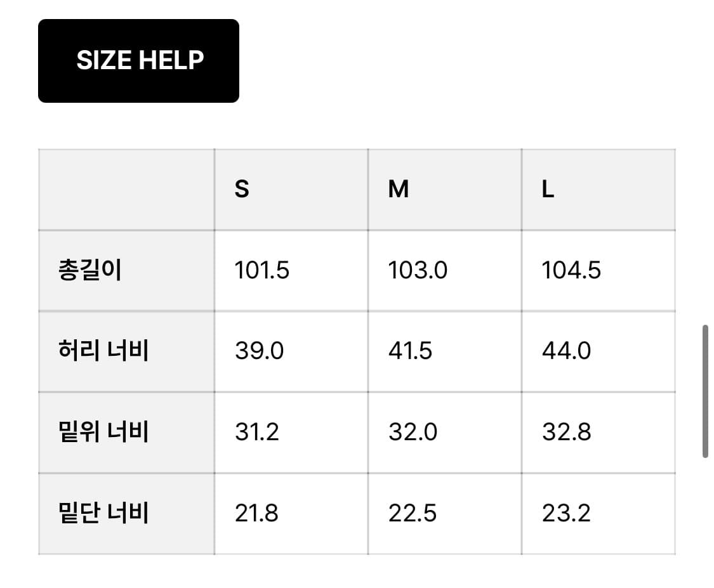Screen dimensions: 714x588
Task: Click the 23.2 hem width cell
Action: tap(565, 513)
